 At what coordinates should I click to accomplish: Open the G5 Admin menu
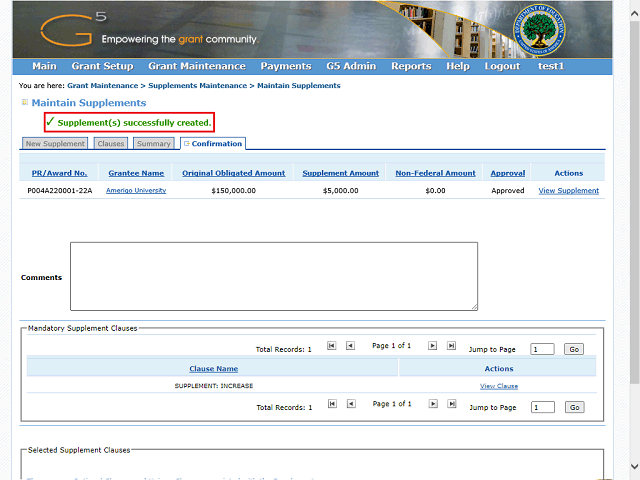pos(351,66)
